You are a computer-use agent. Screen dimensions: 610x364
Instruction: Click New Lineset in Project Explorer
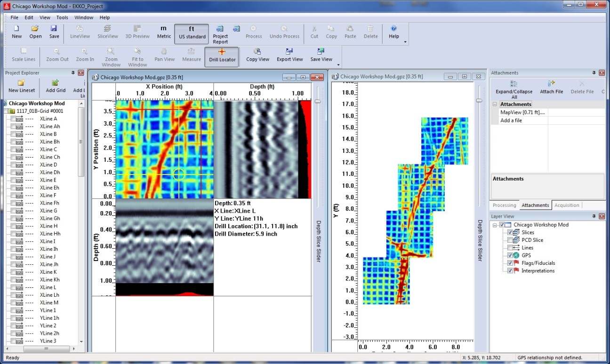(x=21, y=86)
